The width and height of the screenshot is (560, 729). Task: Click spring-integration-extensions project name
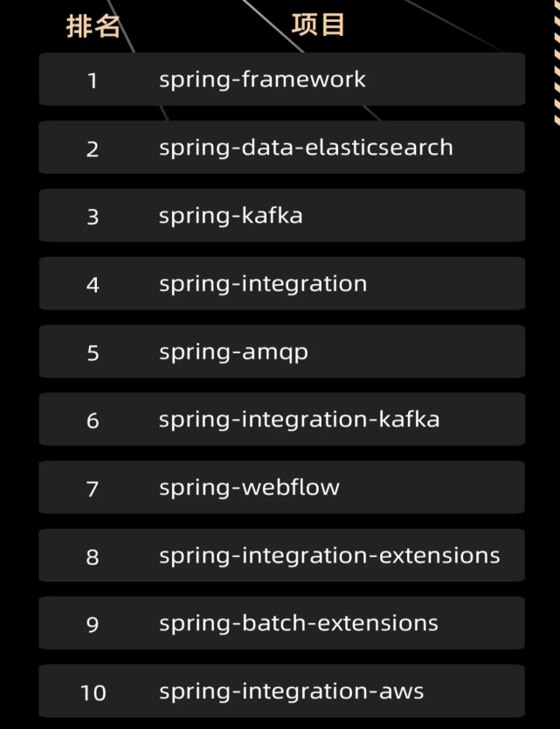(x=329, y=557)
